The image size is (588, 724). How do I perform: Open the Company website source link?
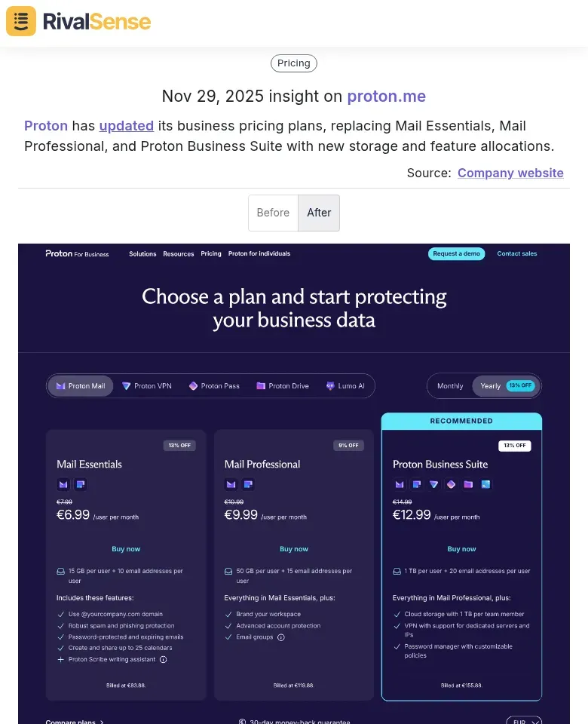[x=510, y=173]
